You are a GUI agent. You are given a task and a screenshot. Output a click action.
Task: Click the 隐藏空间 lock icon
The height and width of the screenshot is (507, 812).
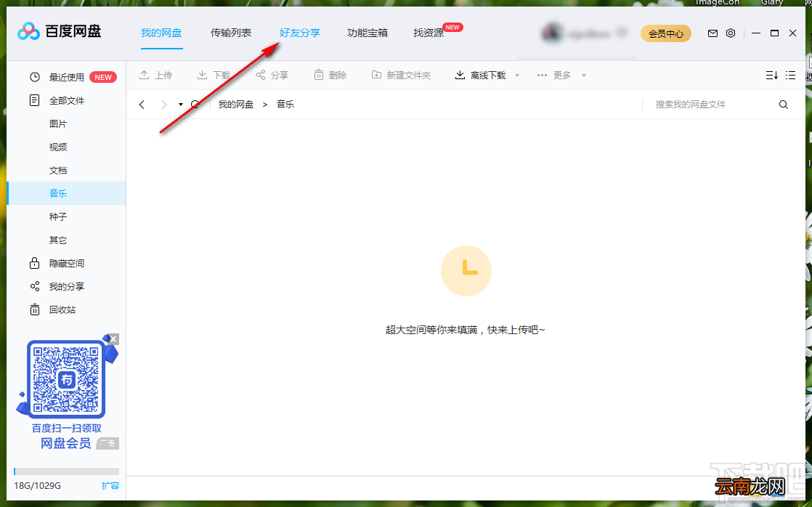point(35,263)
